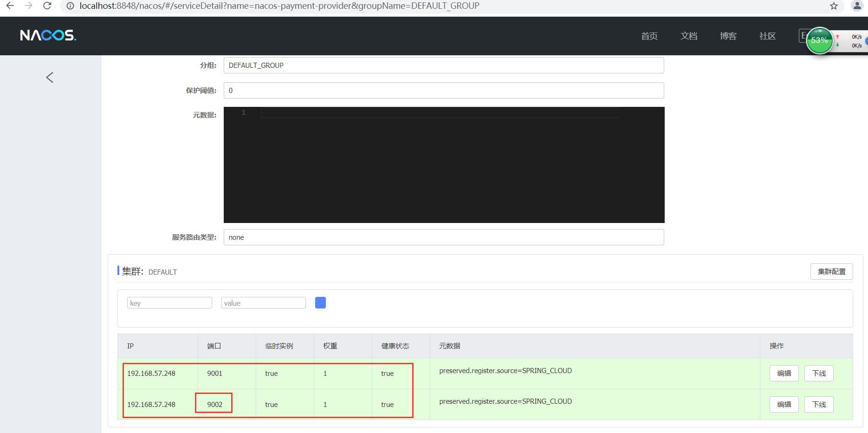Click the blue filter add button
Screen dimensions: 868x433
[x=320, y=303]
